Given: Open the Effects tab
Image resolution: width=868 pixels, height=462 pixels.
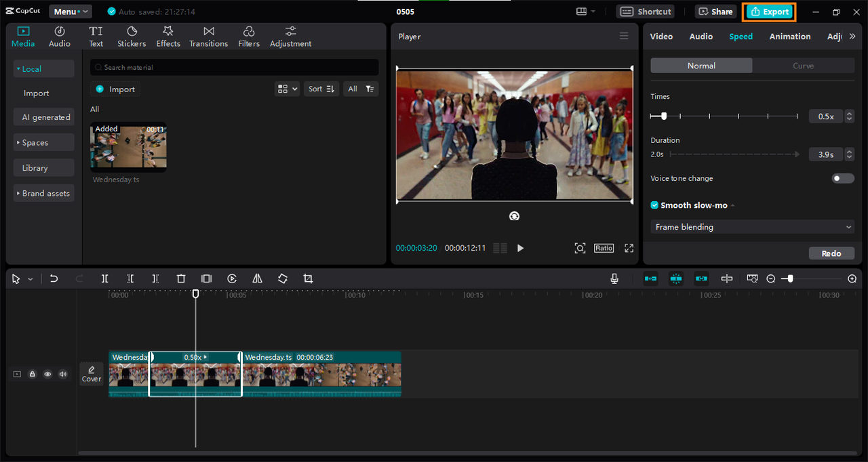Looking at the screenshot, I should [x=168, y=37].
